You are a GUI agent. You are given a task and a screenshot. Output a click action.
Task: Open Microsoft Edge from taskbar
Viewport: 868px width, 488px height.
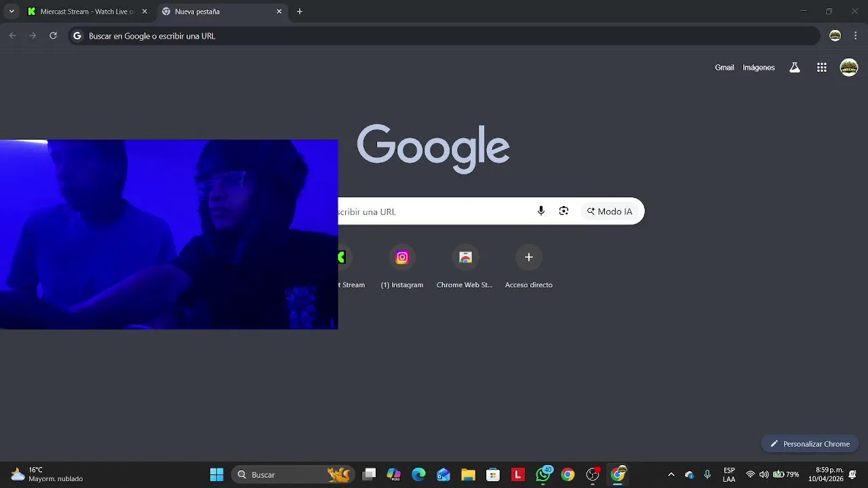tap(418, 474)
